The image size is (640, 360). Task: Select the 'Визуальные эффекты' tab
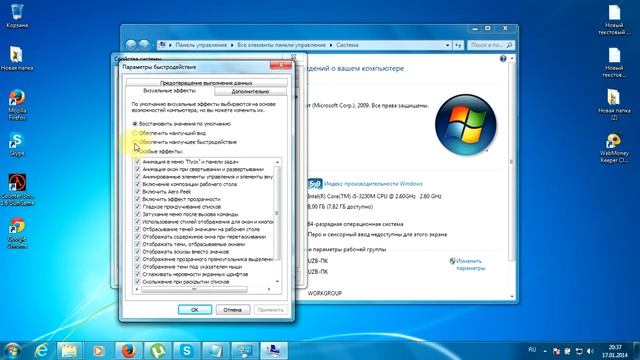pyautogui.click(x=169, y=91)
